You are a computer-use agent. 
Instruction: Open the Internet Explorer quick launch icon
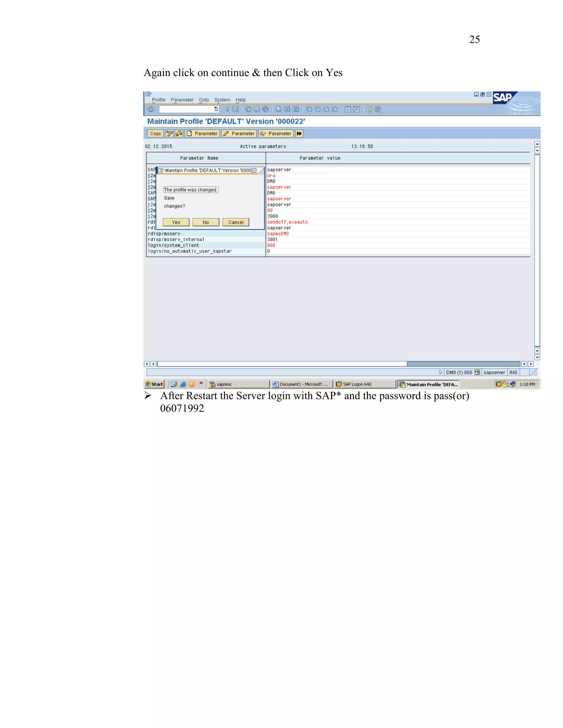pyautogui.click(x=183, y=384)
